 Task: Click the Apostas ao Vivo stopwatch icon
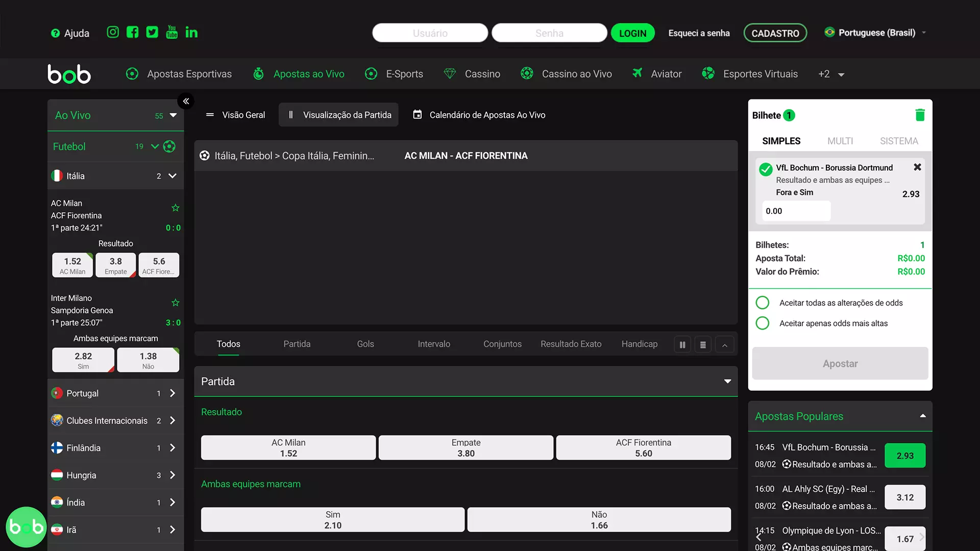pyautogui.click(x=259, y=73)
